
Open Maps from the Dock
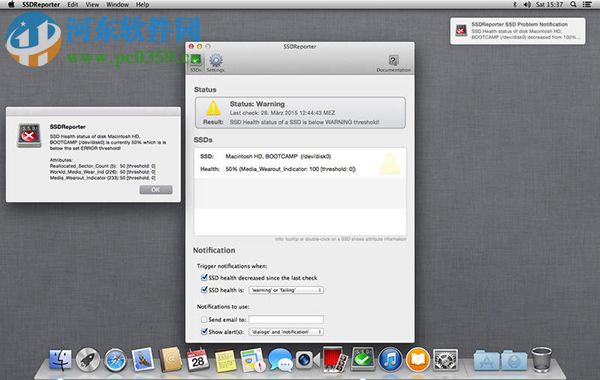pos(253,360)
